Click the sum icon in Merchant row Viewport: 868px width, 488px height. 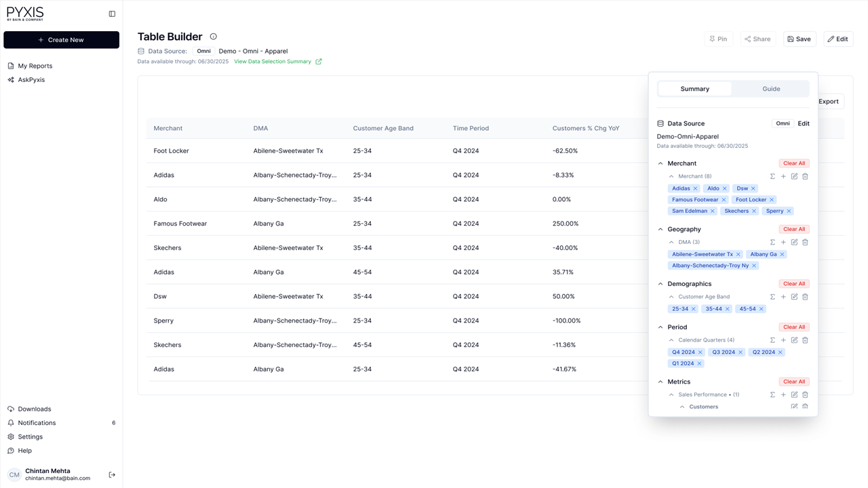pyautogui.click(x=772, y=176)
